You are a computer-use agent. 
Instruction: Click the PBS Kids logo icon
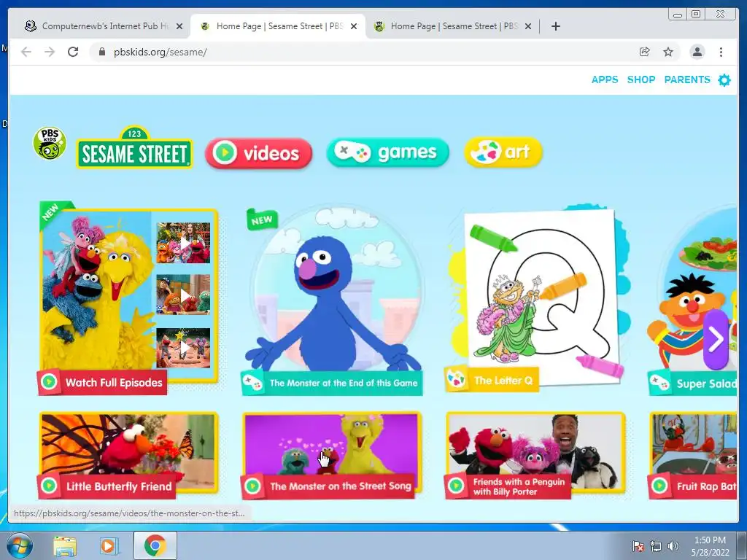50,144
